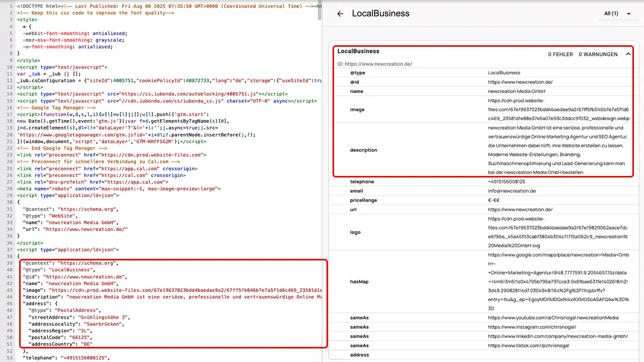Screen dimensions: 644x362
Task: Click the telephone code line at line 53
Action: pyautogui.click(x=66, y=358)
